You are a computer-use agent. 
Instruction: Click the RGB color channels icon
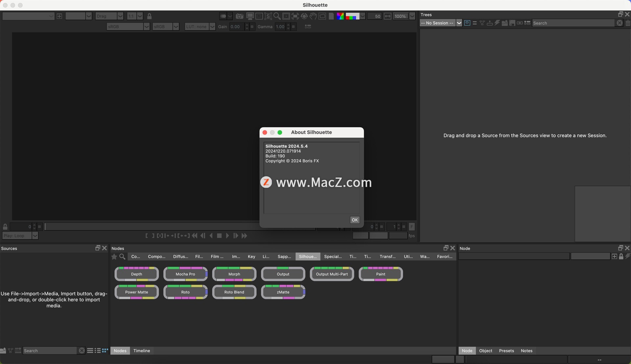tap(340, 16)
